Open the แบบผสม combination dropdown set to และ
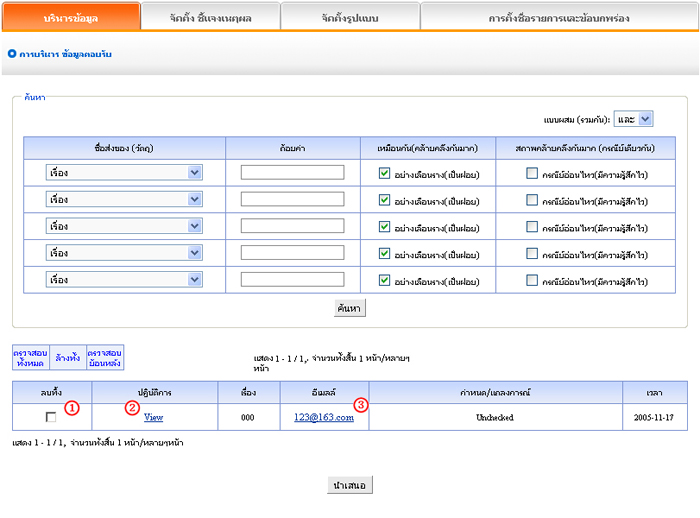Viewport: 700px width, 518px height. tap(633, 119)
